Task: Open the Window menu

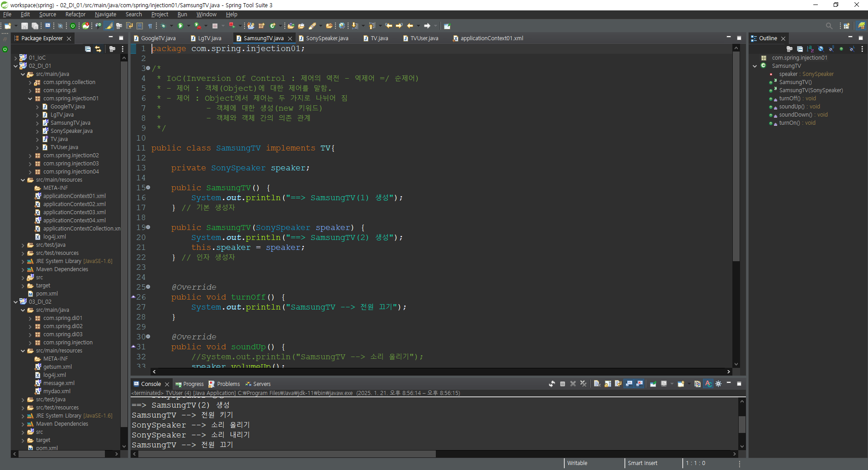Action: click(206, 14)
